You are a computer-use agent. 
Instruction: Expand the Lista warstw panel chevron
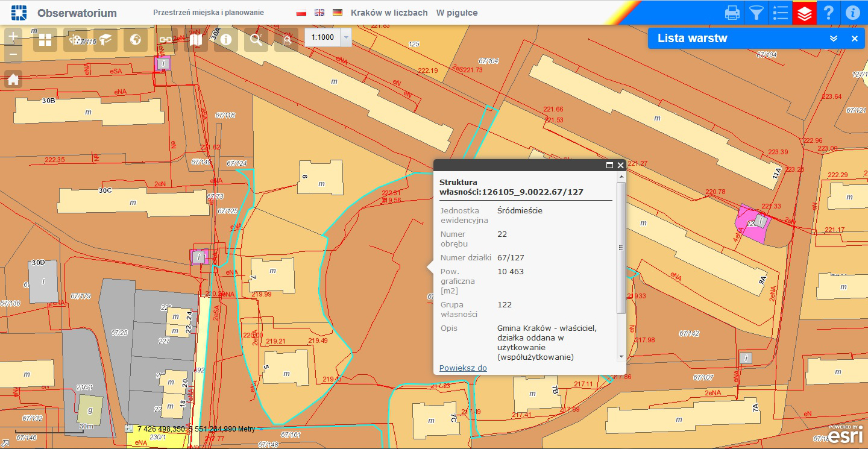834,39
